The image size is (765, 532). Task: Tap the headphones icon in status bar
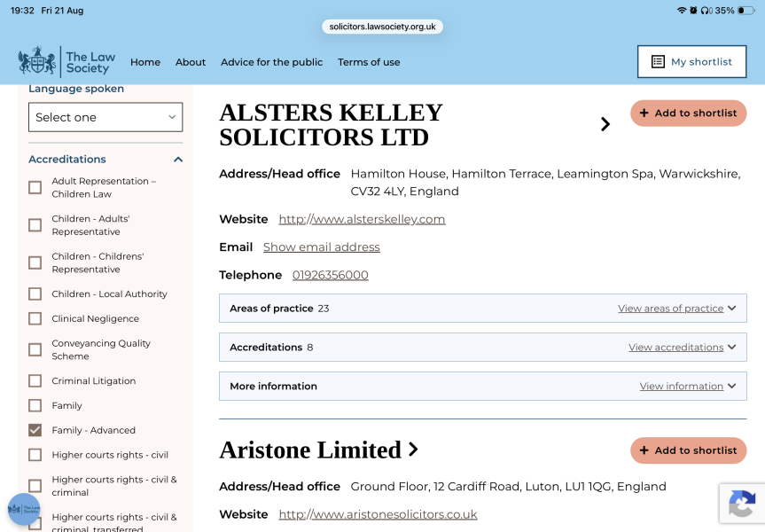(x=706, y=11)
